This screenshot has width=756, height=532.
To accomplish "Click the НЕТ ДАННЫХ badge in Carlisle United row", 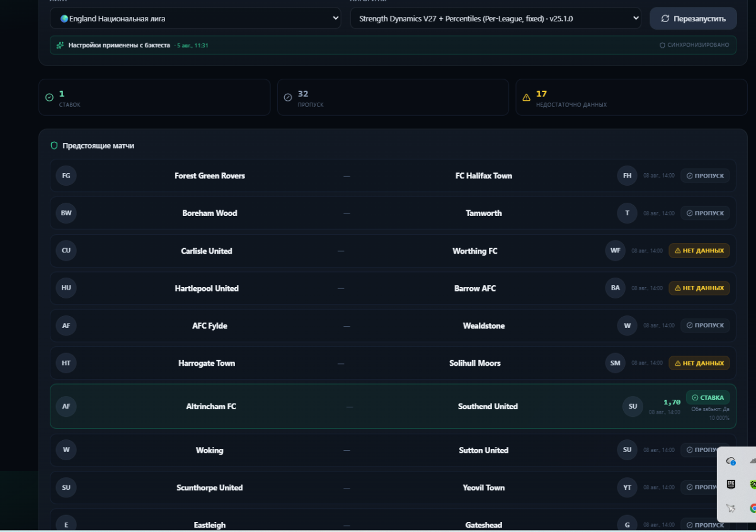I will 699,251.
